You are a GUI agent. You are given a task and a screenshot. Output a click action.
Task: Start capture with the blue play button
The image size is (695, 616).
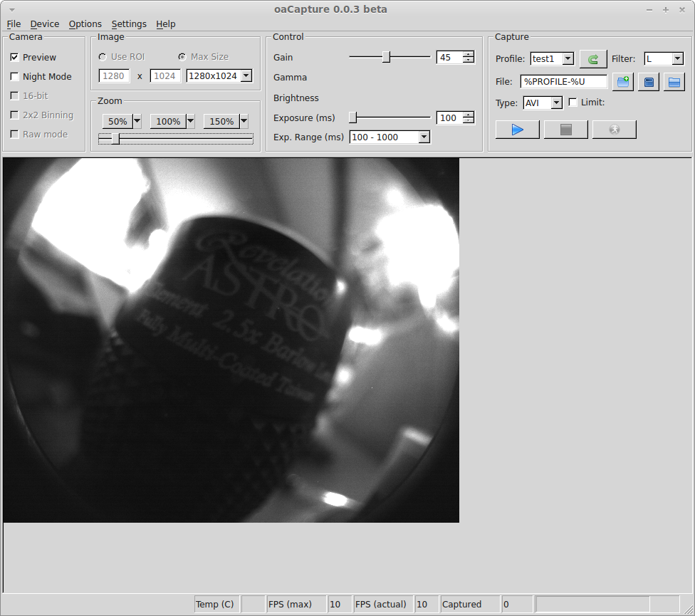517,130
